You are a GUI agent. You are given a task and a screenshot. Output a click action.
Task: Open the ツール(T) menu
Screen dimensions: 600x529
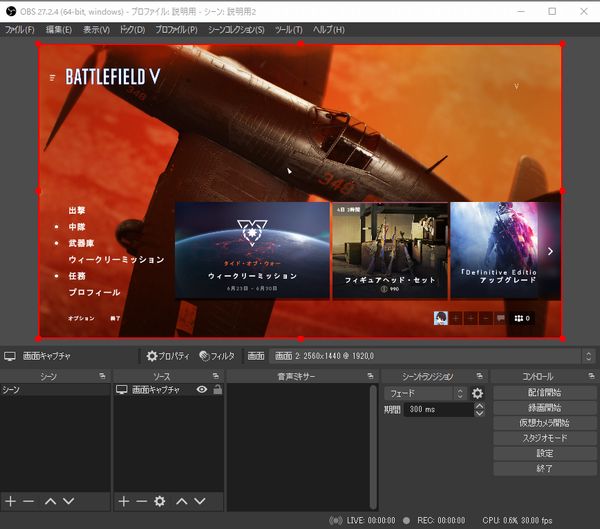tap(289, 30)
